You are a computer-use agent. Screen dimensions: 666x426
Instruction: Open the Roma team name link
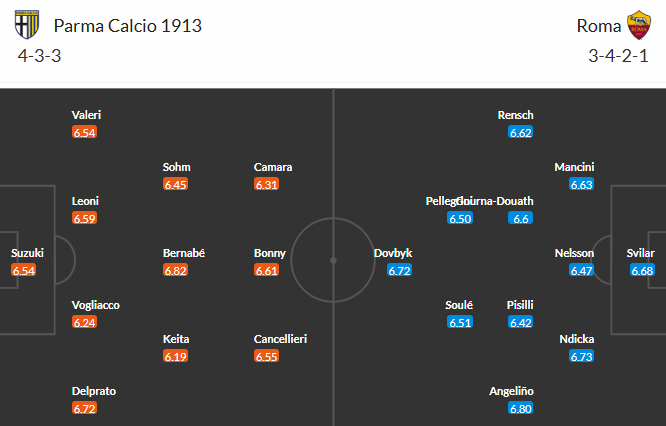(598, 26)
